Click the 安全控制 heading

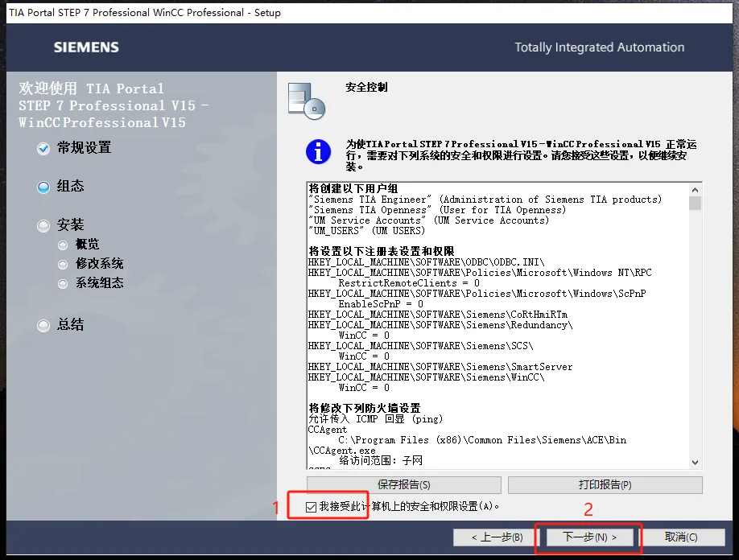366,87
